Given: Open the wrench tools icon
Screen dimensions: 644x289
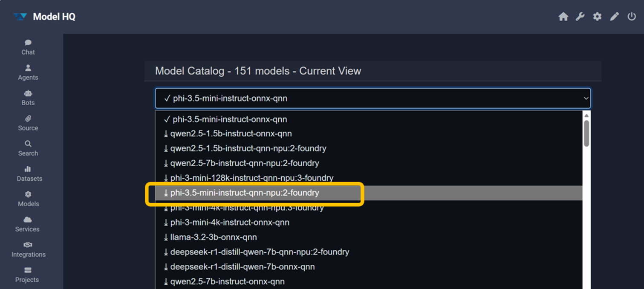Looking at the screenshot, I should tap(580, 17).
